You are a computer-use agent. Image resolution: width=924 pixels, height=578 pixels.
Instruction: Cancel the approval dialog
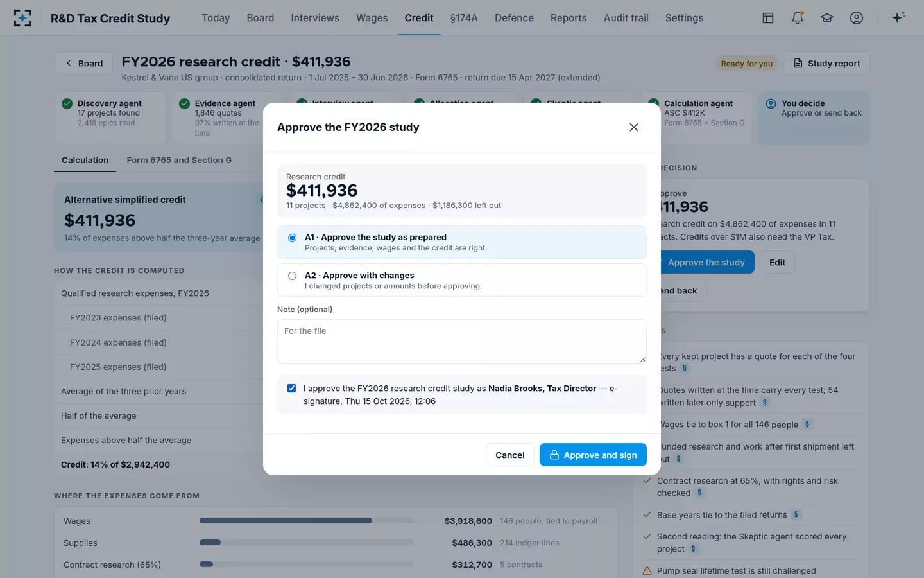510,455
